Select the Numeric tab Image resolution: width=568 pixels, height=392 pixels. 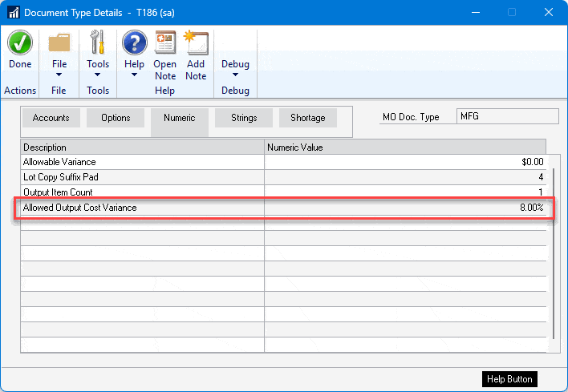pyautogui.click(x=180, y=118)
